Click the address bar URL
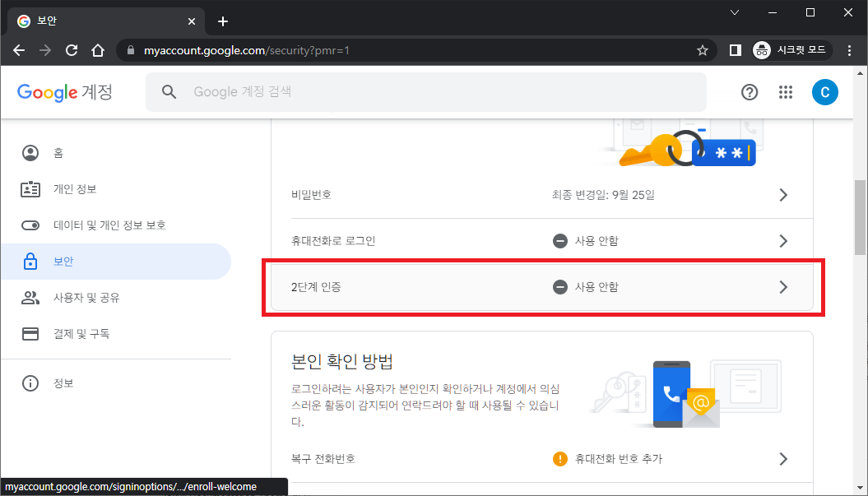 tap(247, 50)
